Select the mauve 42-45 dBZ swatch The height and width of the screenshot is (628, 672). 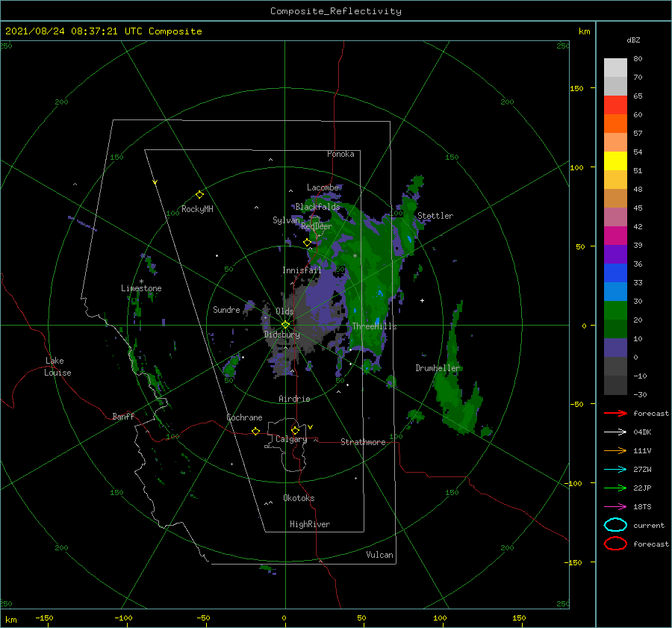click(x=615, y=217)
